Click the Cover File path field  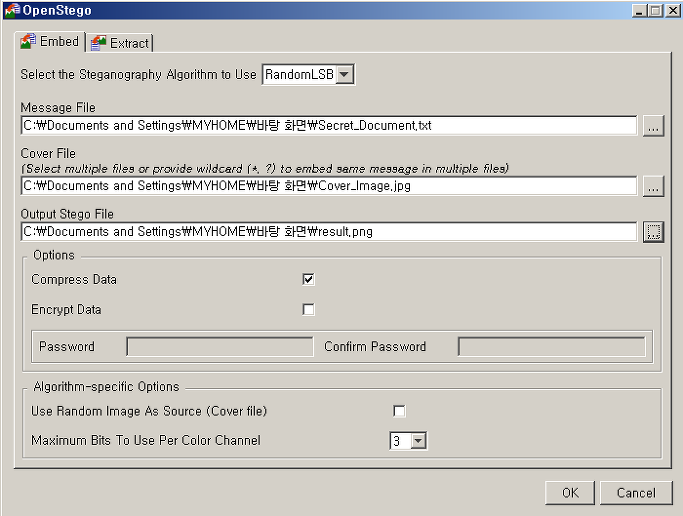(329, 186)
